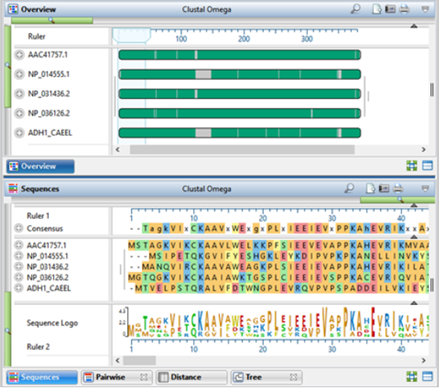
Task: Click the blue window layout icon beside Tree tab
Action: [427, 377]
